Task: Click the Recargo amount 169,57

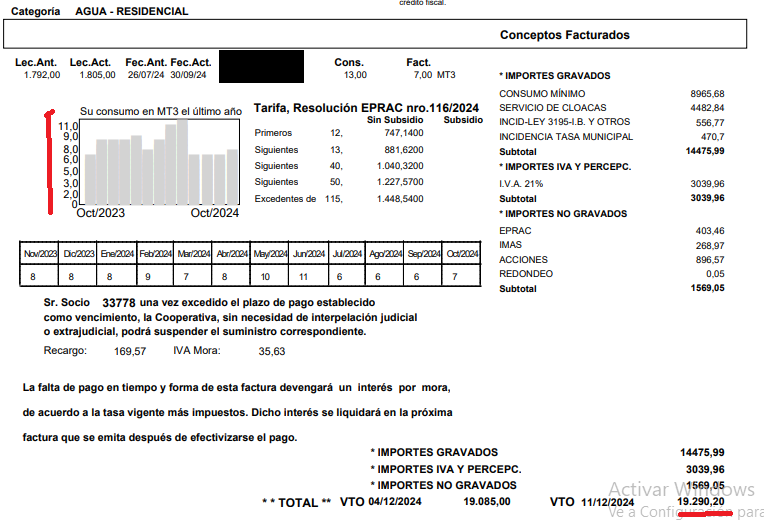Action: pos(130,351)
